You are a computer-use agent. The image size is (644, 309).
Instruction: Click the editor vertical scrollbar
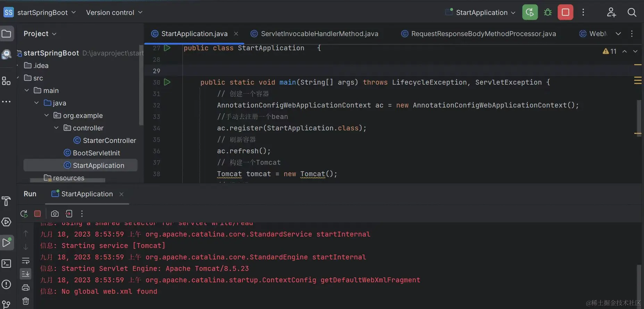[639, 118]
